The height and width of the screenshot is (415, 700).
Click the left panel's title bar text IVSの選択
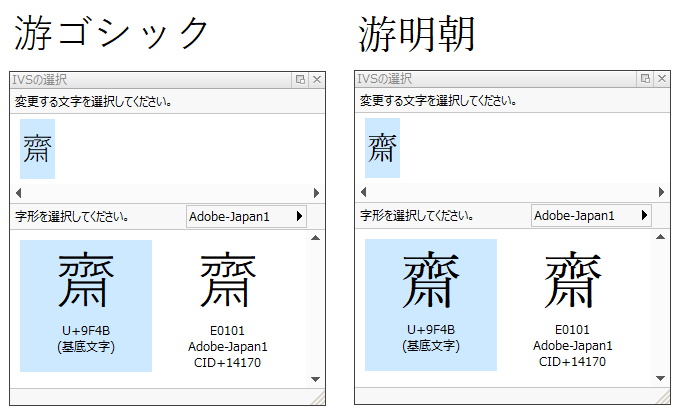click(x=40, y=80)
